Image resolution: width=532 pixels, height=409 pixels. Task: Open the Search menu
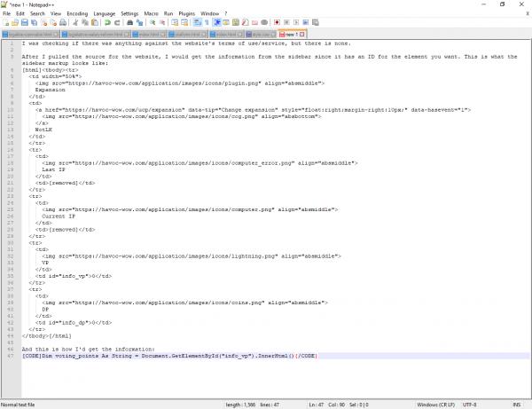click(x=37, y=13)
